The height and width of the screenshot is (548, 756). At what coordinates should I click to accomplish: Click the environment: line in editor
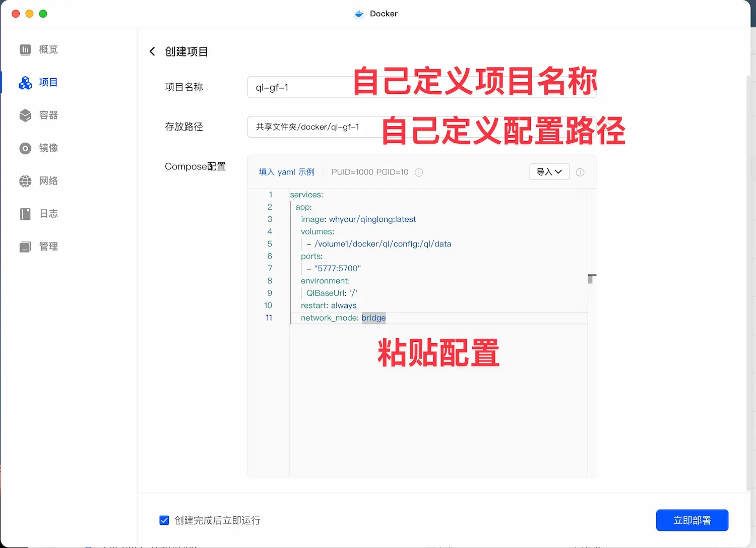pos(325,281)
